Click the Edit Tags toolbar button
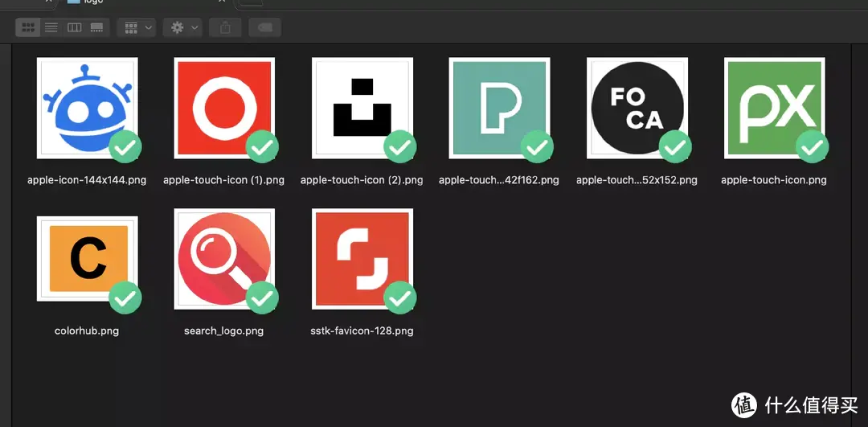 pos(265,27)
